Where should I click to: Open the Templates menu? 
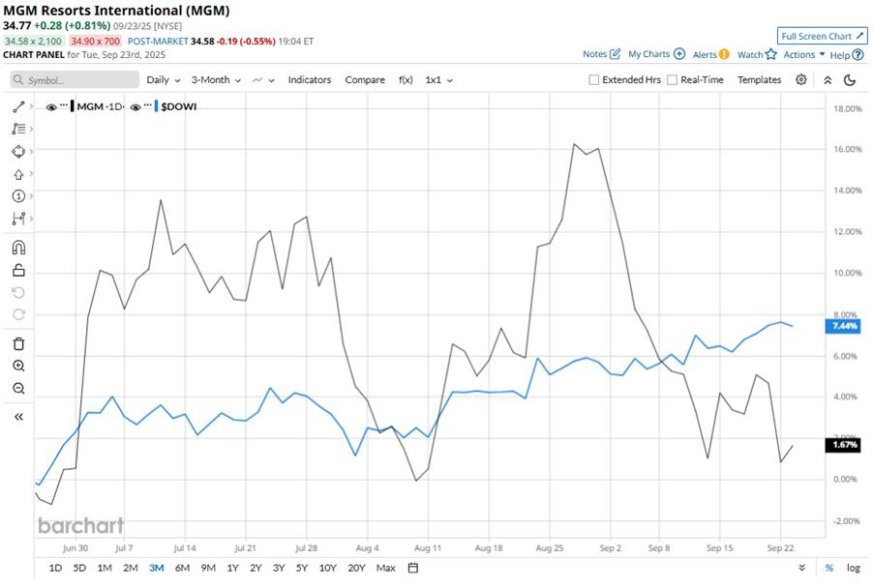click(x=760, y=80)
